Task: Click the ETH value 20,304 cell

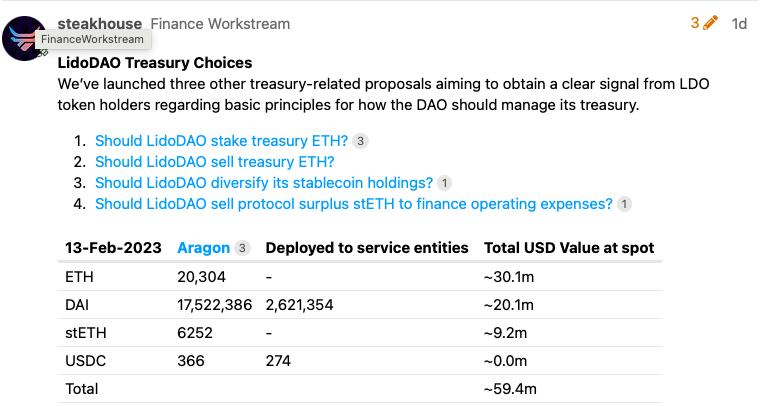Action: coord(201,277)
